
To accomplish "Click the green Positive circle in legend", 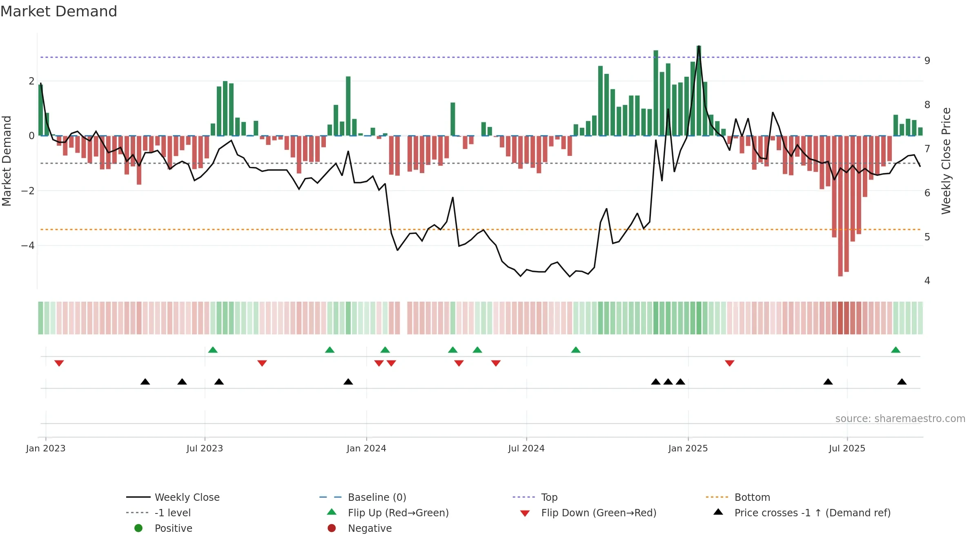I will (x=138, y=528).
